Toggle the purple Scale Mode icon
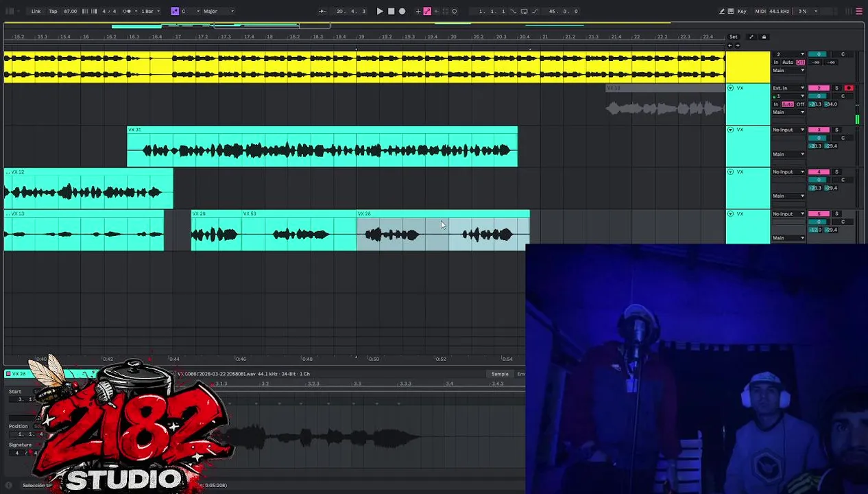868x494 pixels. tap(175, 11)
